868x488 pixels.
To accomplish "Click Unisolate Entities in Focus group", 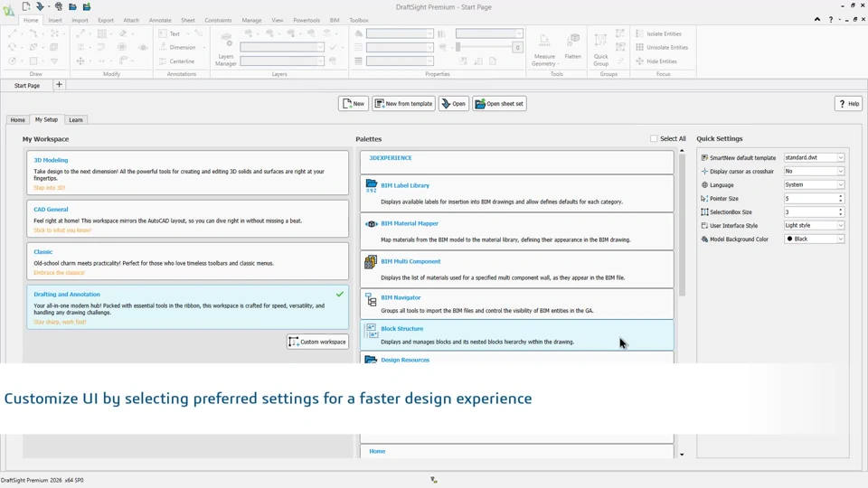I will tap(662, 48).
